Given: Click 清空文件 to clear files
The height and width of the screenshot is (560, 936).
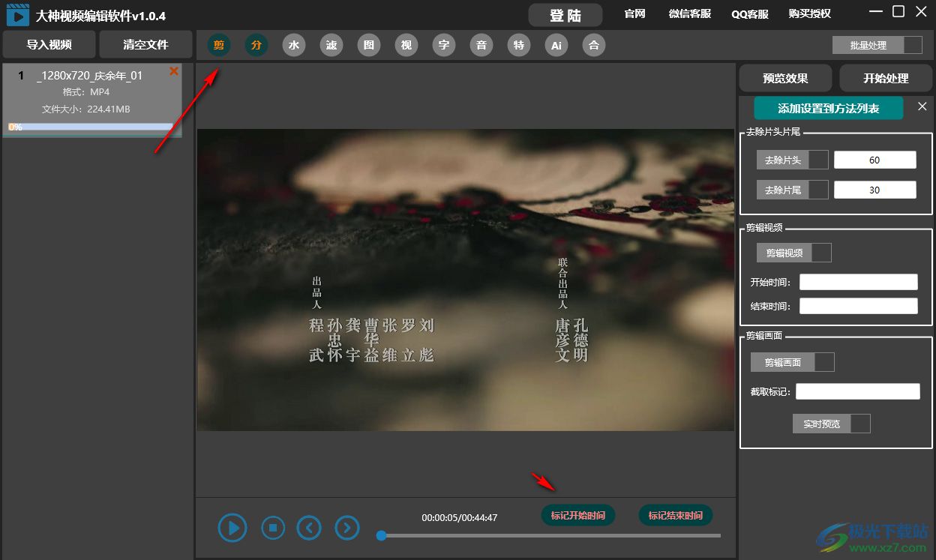Looking at the screenshot, I should point(145,44).
